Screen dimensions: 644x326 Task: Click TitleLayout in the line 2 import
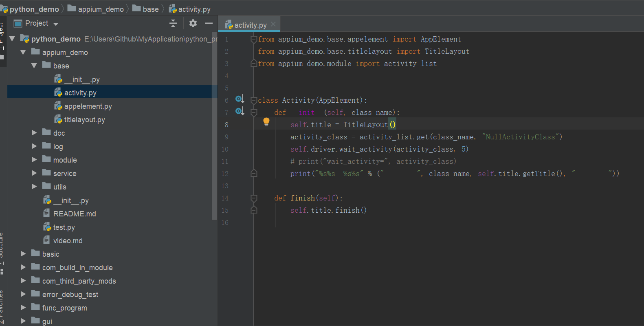pyautogui.click(x=447, y=51)
